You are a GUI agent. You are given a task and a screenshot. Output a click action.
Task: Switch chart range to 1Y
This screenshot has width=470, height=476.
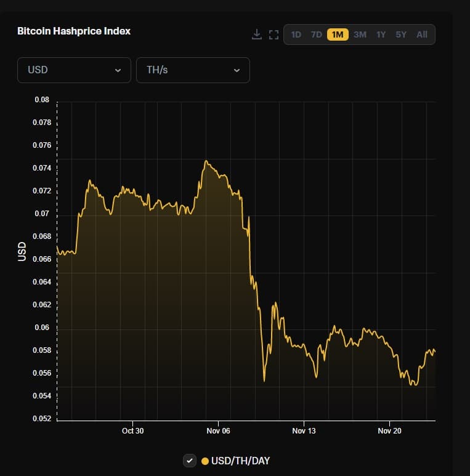coord(381,34)
